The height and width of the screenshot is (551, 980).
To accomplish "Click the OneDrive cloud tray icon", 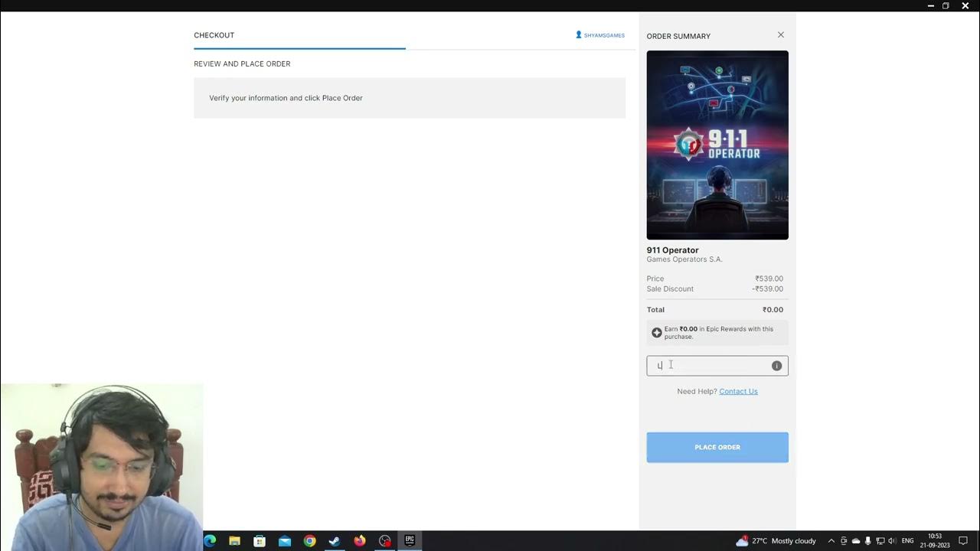I will [856, 541].
